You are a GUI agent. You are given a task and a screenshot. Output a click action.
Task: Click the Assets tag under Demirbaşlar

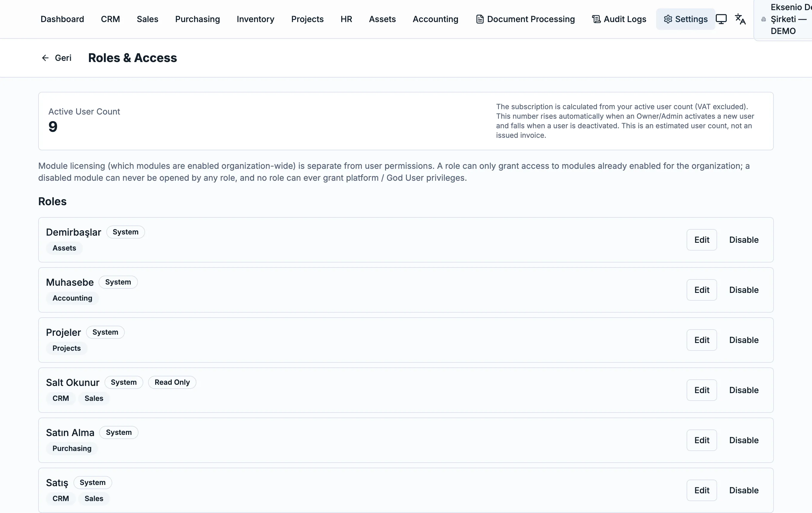64,248
